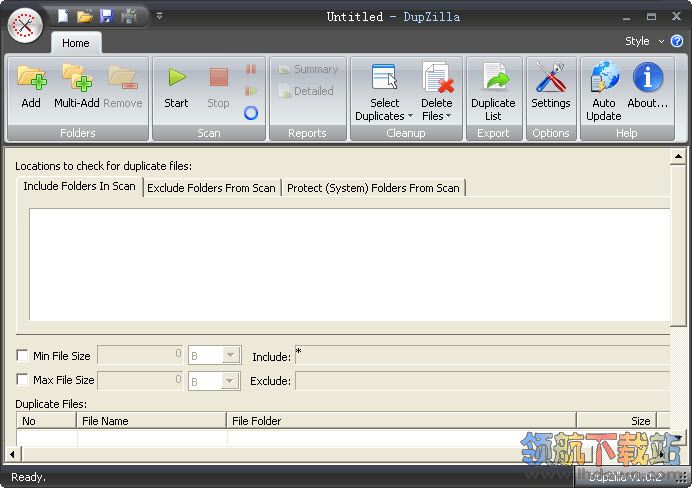Open the Max File Size unit dropdown

coord(231,381)
